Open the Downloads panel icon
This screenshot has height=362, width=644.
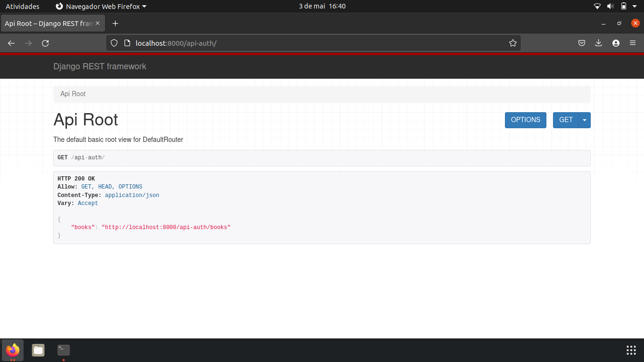point(598,43)
